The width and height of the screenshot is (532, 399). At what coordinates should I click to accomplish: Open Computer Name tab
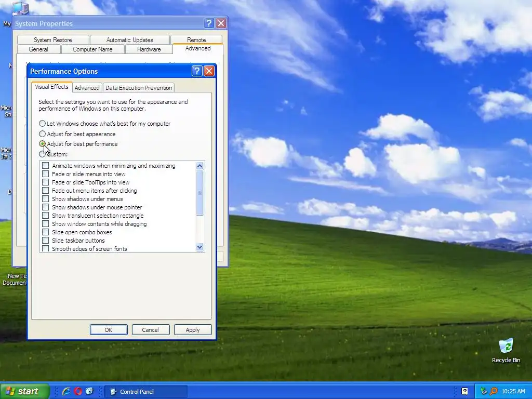point(92,49)
